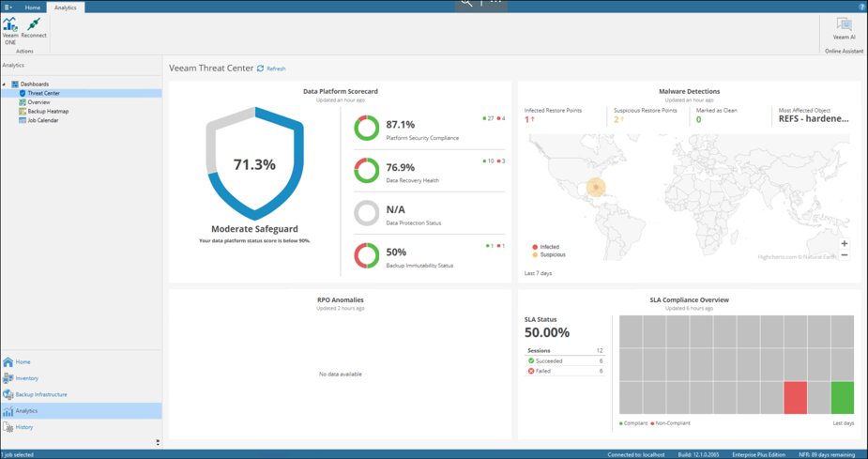Open the Overview dashboard tree item
Viewport: 868px width, 459px height.
(38, 102)
